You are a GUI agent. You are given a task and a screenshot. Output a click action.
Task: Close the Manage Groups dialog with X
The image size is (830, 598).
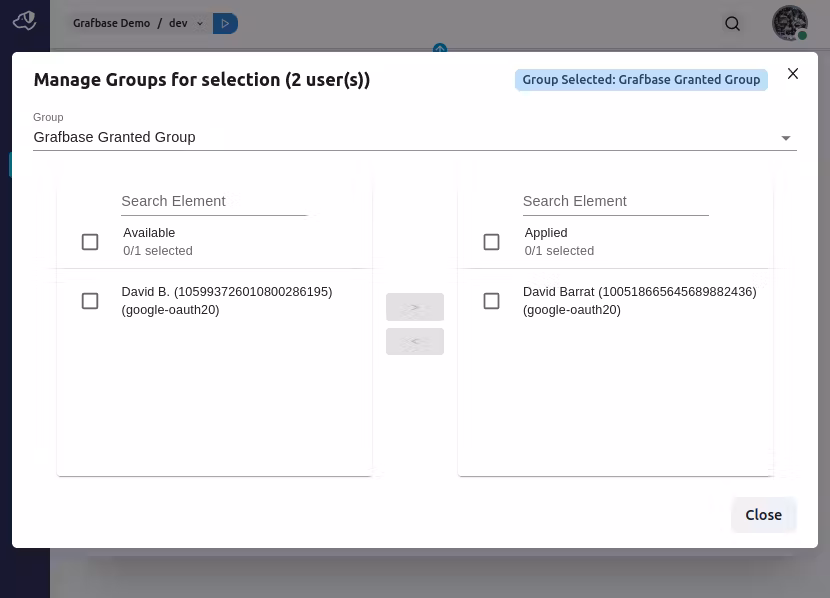pos(792,74)
